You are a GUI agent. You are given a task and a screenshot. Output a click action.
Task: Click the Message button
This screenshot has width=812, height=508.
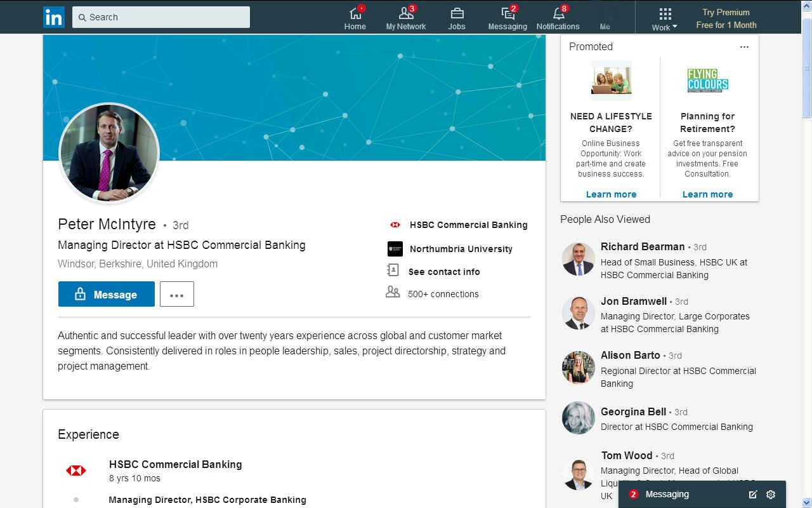(x=107, y=294)
